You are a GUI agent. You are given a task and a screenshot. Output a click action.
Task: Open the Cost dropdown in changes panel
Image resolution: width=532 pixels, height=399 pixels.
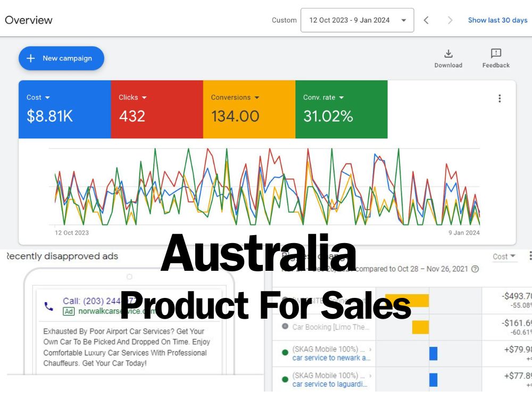(x=504, y=256)
